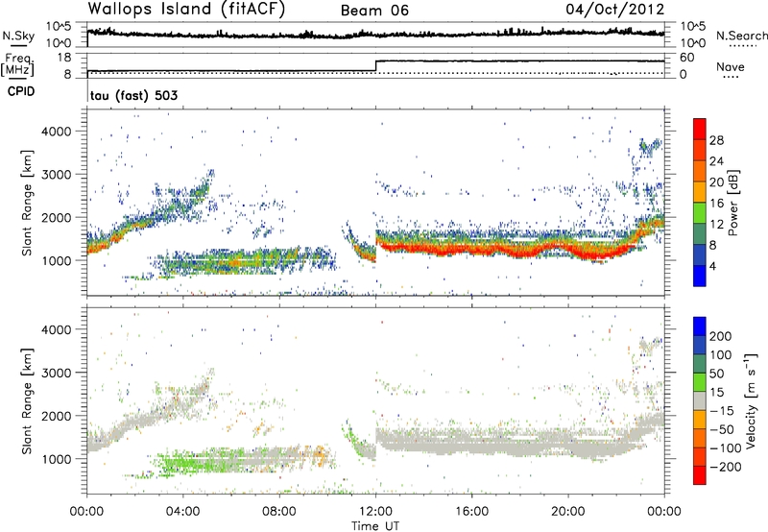Click the 'Velocity [m s-1]' colorbar title
Screen dimensions: 768x532
coord(751,400)
